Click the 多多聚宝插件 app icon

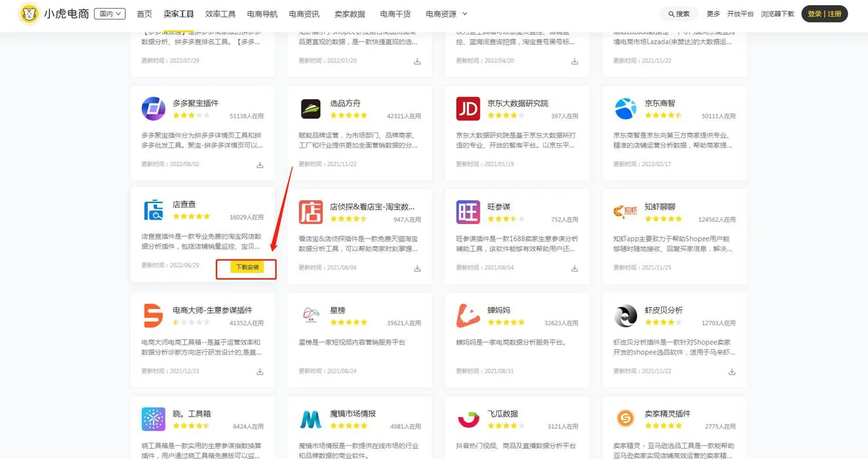click(x=153, y=108)
